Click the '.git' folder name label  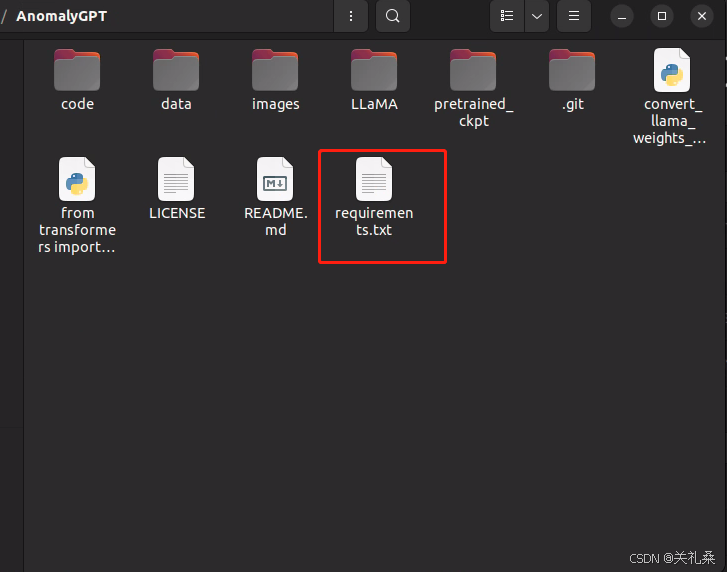pos(573,104)
